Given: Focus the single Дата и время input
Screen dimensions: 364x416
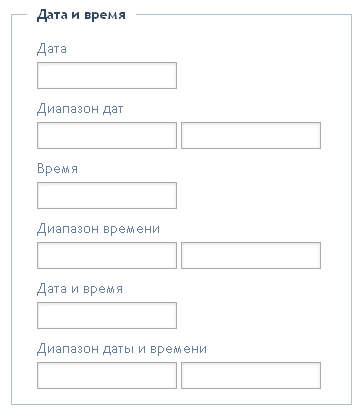Looking at the screenshot, I should coord(107,315).
